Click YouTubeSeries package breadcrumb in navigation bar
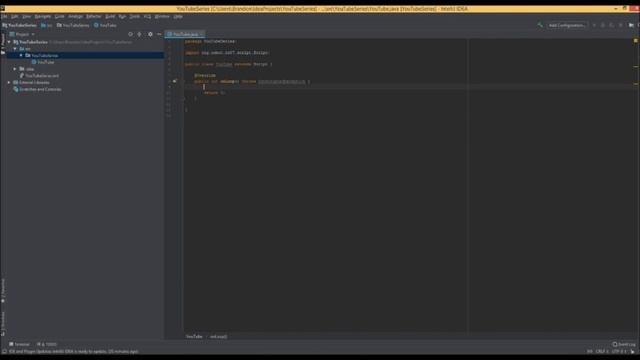The height and width of the screenshot is (360, 640). 73,25
